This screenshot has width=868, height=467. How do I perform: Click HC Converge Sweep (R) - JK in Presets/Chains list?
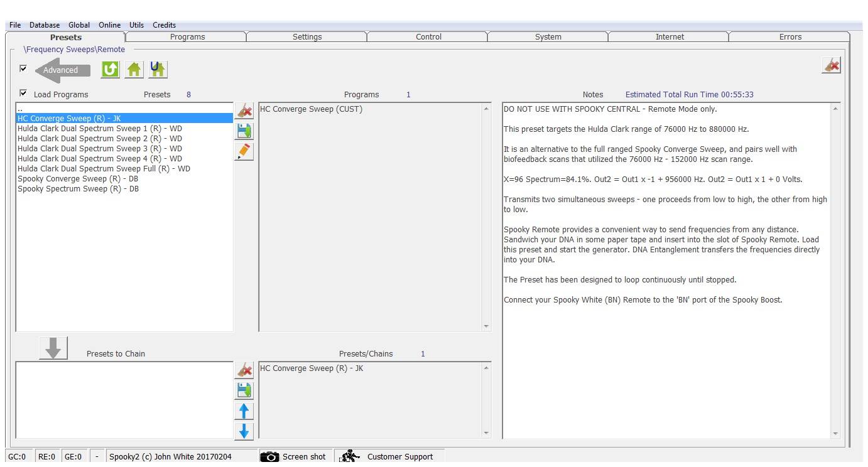(x=312, y=368)
